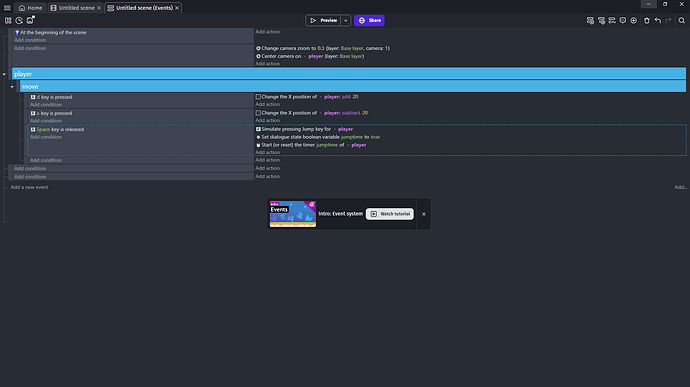This screenshot has width=690, height=387.
Task: Dismiss the Intro: Event system tutorial card
Action: coord(424,214)
